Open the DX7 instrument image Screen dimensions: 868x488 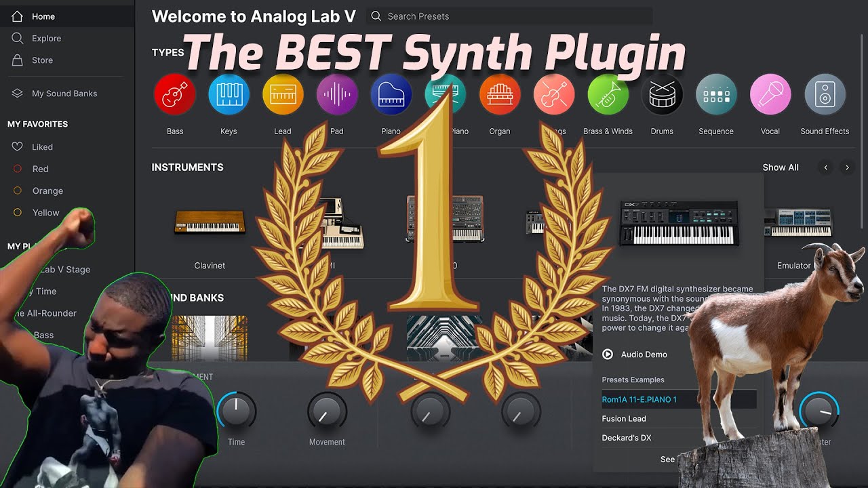[x=679, y=223]
